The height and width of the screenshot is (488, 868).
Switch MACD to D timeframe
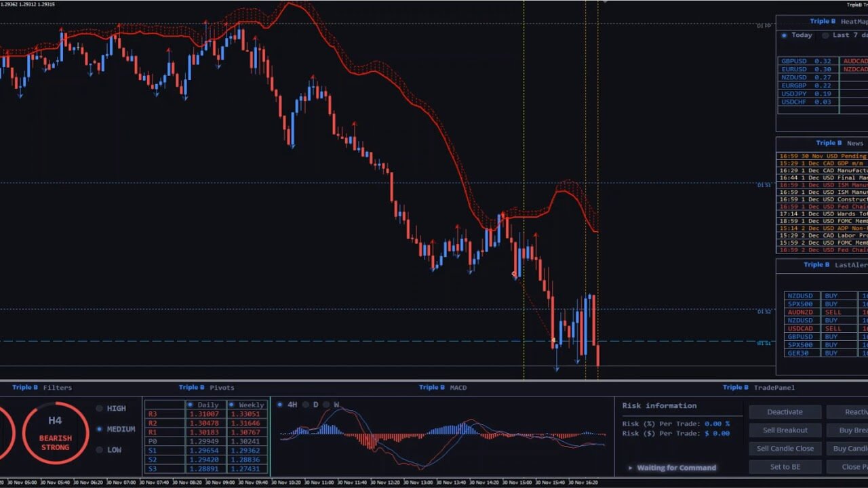pos(305,405)
